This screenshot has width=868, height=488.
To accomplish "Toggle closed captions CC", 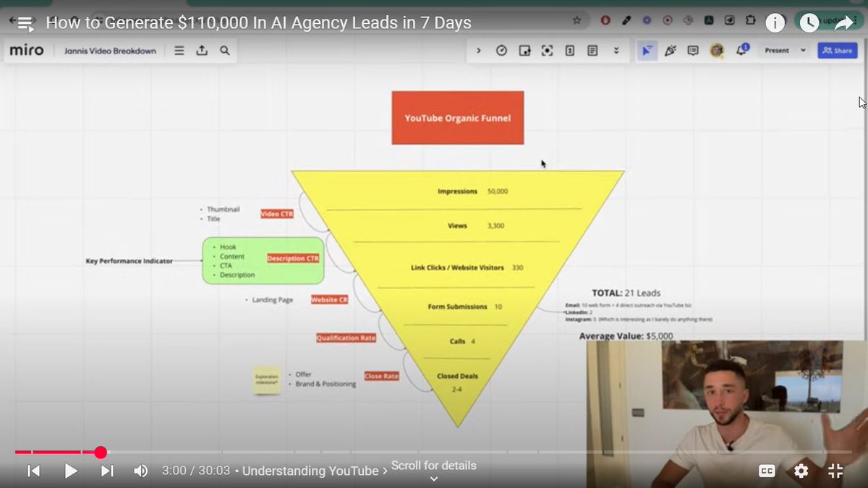I will [767, 471].
